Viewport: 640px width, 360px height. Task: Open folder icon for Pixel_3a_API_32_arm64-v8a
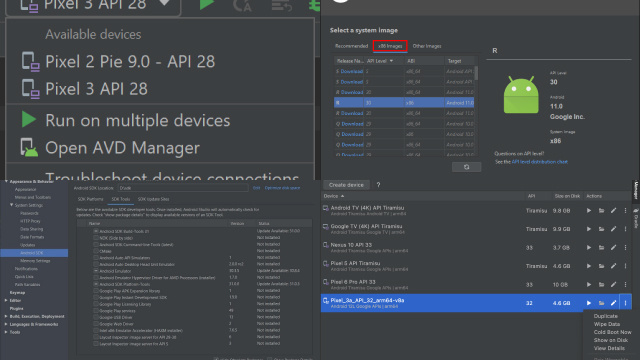coord(601,303)
